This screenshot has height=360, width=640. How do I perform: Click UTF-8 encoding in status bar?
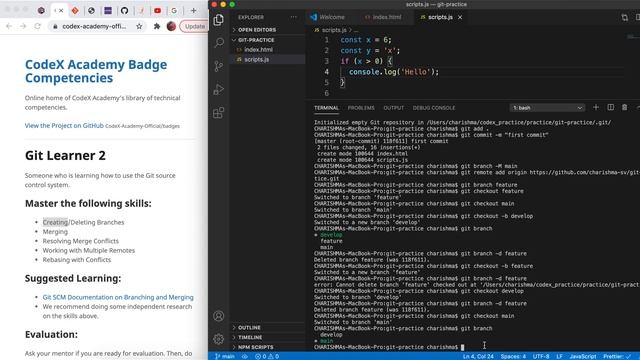tap(541, 356)
